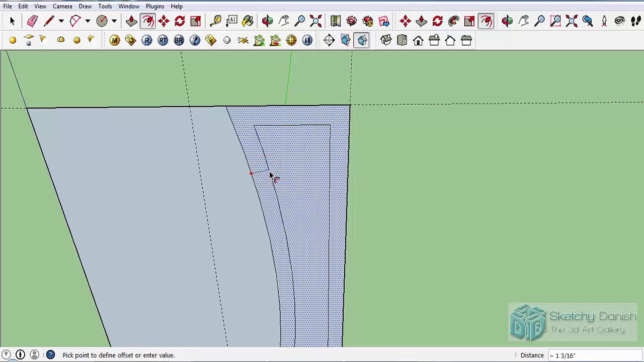Expand the Arc tool dropdown arrow

pyautogui.click(x=88, y=21)
